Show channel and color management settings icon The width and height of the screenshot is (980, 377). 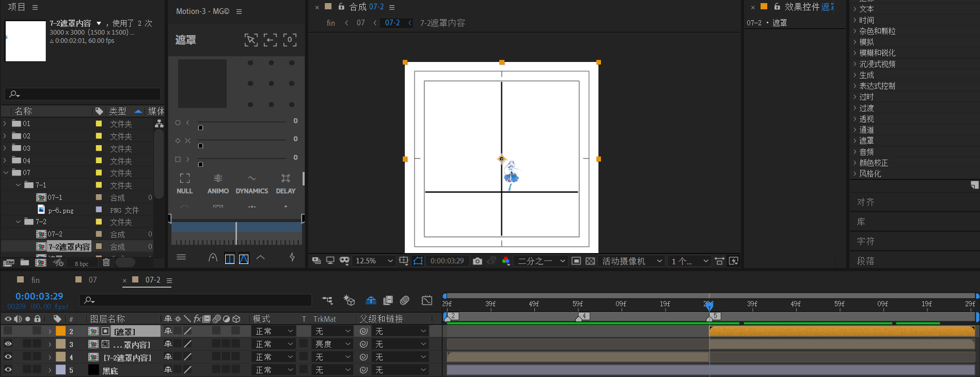coord(506,261)
